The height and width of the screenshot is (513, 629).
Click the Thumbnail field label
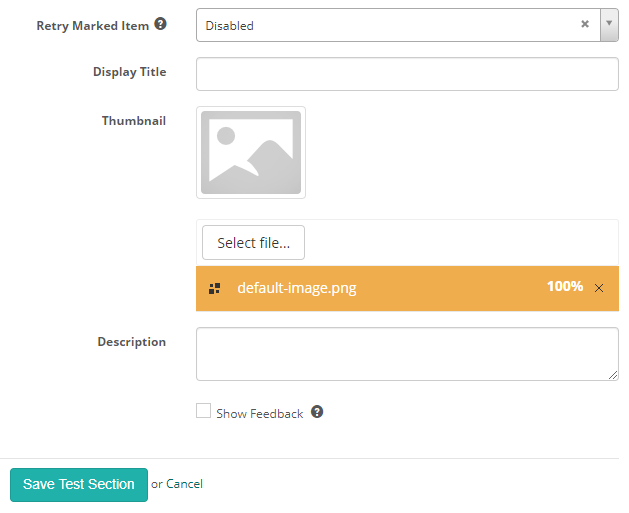pyautogui.click(x=134, y=121)
